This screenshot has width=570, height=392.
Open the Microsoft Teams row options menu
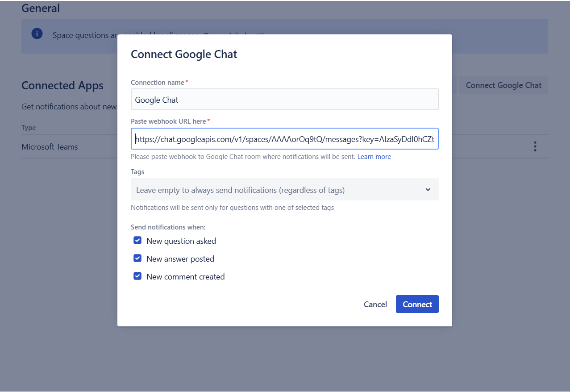535,146
